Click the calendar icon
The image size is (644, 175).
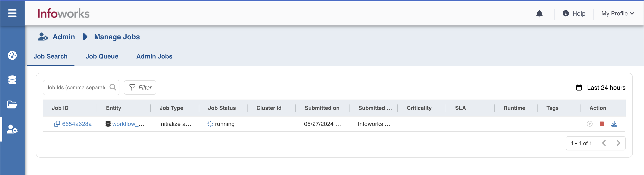579,87
